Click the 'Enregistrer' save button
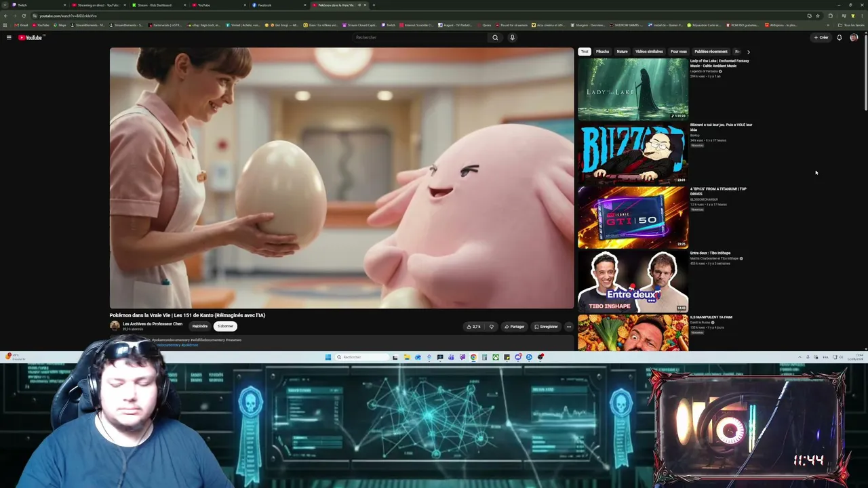The width and height of the screenshot is (868, 488). 546,327
